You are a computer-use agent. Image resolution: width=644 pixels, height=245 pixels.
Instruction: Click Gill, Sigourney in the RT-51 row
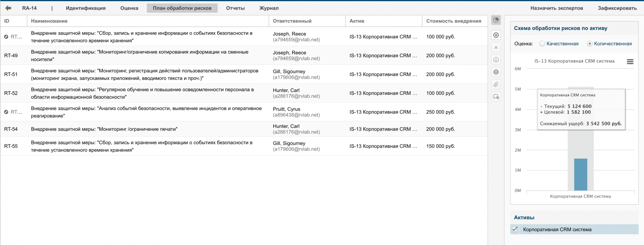point(289,72)
